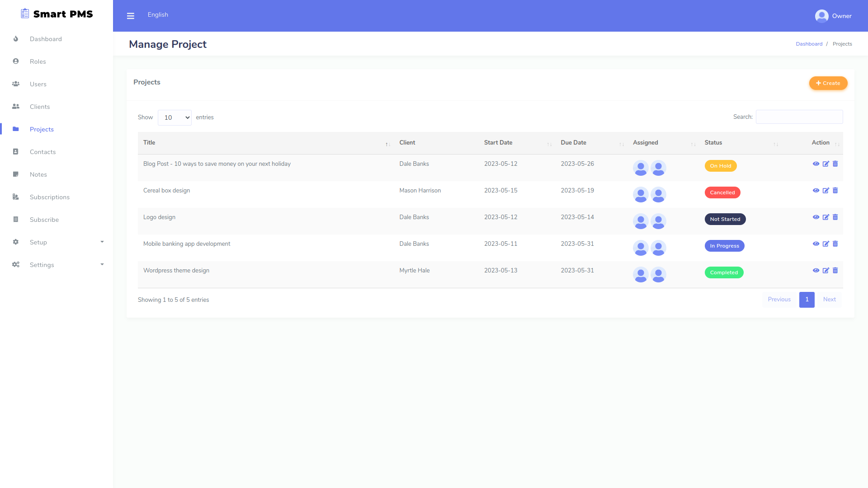The width and height of the screenshot is (868, 488).
Task: Open the entries per page dropdown
Action: [x=175, y=117]
